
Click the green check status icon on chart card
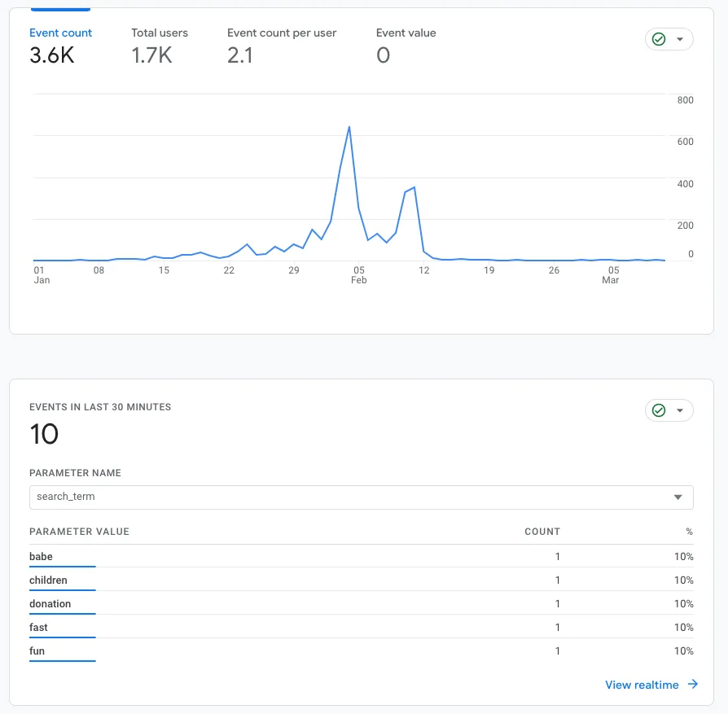point(659,39)
